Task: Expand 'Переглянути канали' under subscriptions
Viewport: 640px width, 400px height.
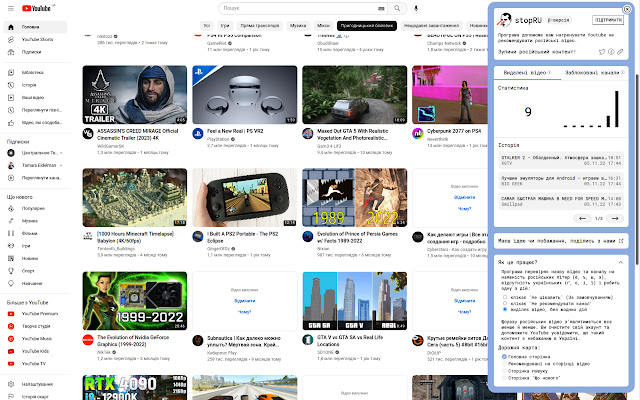Action: pyautogui.click(x=35, y=178)
